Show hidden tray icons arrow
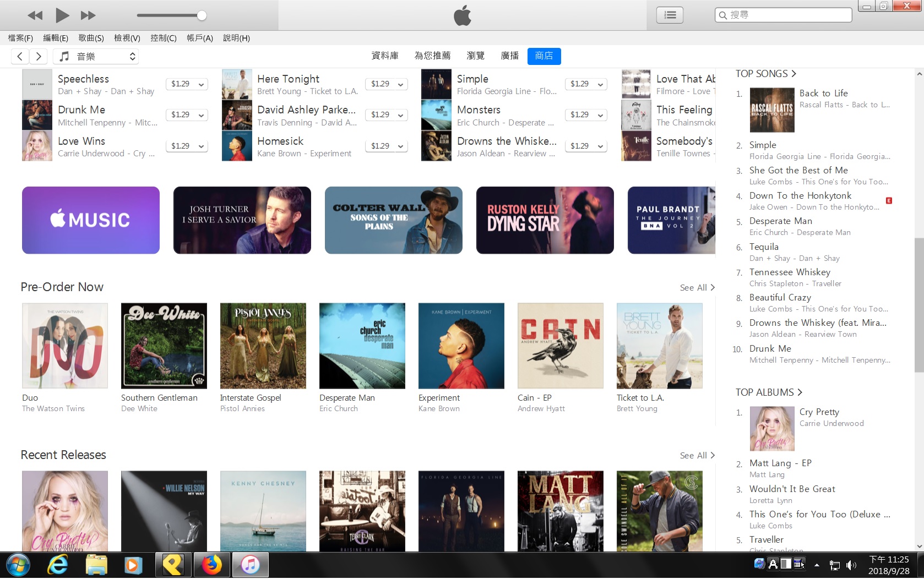This screenshot has height=579, width=924. pos(817,565)
